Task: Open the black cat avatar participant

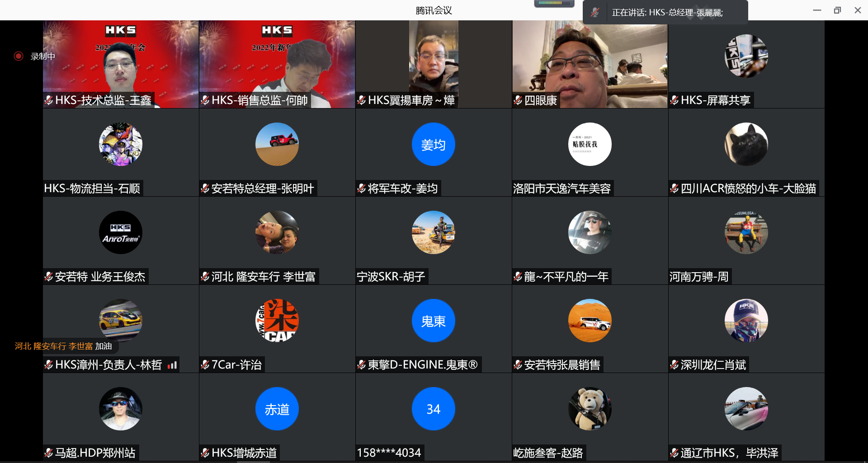Action: (746, 144)
